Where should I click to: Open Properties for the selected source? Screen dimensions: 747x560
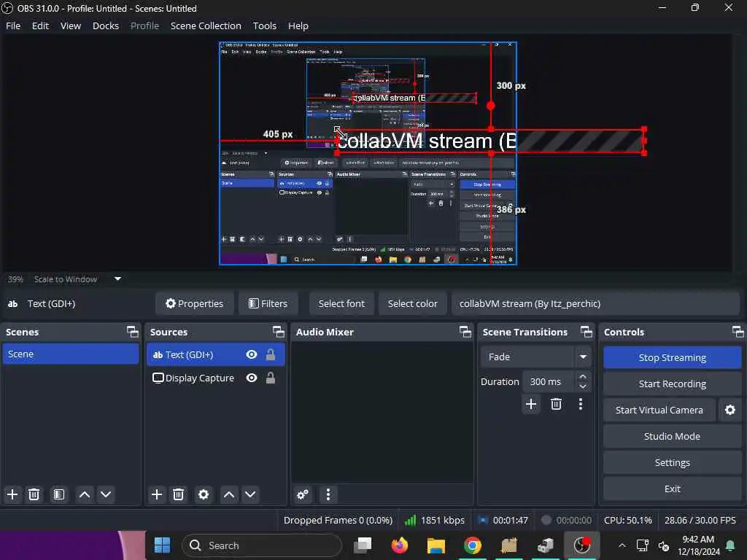[194, 304]
